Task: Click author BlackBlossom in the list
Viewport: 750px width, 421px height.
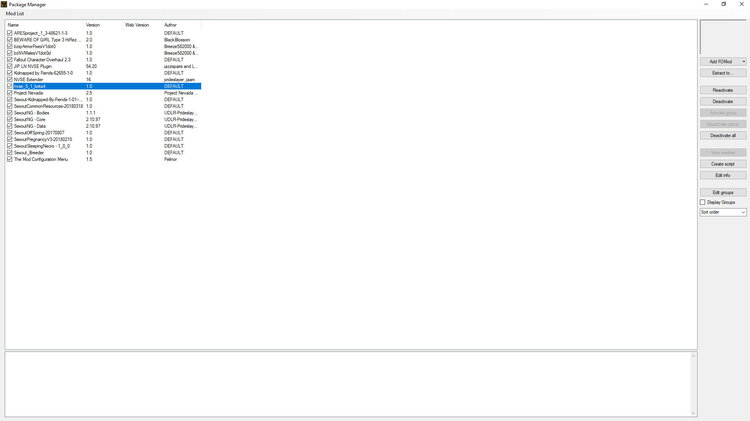Action: click(177, 40)
